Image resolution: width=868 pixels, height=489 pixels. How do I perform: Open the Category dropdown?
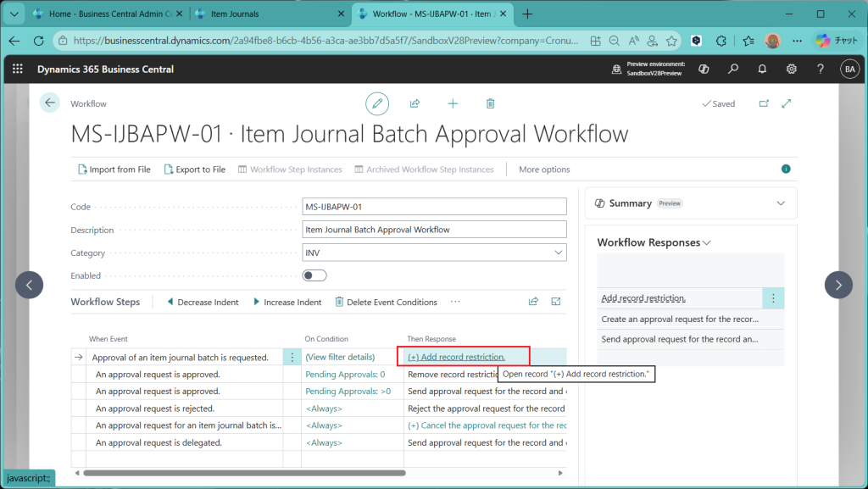point(434,253)
